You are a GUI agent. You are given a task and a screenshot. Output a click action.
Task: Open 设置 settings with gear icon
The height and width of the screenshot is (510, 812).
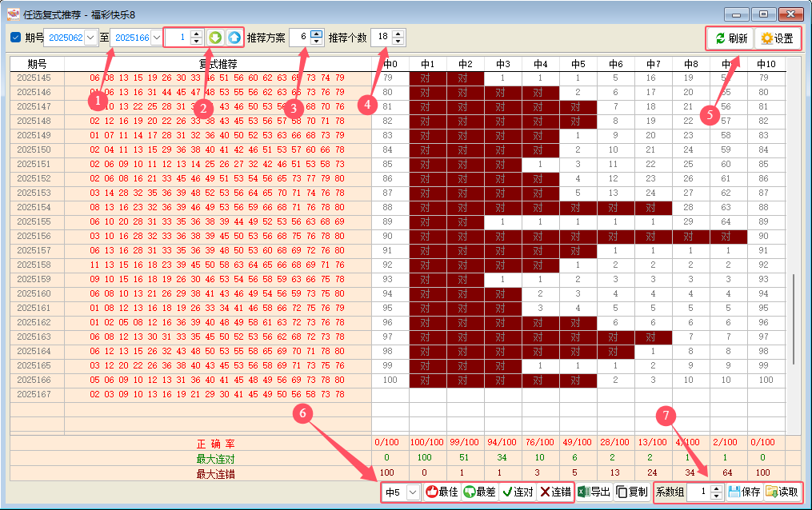tap(777, 38)
